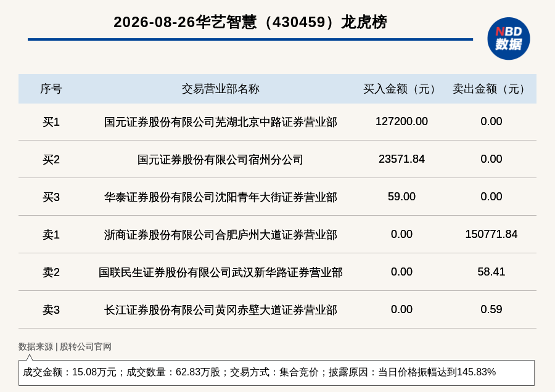The width and height of the screenshot is (555, 392).
Task: Click the 卖1 row label
Action: tap(51, 235)
